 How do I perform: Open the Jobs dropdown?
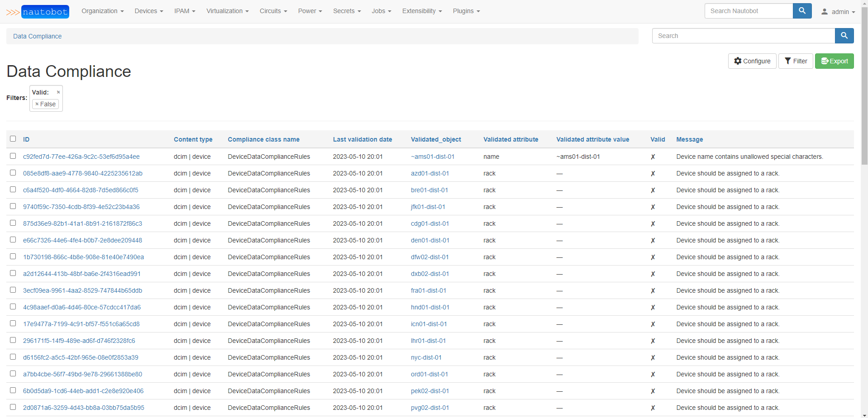coord(381,11)
